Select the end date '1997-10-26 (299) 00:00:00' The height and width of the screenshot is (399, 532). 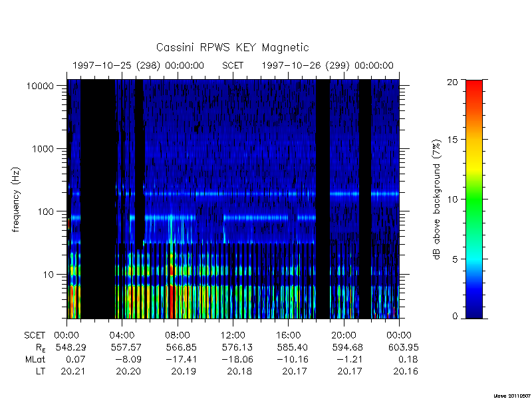click(327, 65)
